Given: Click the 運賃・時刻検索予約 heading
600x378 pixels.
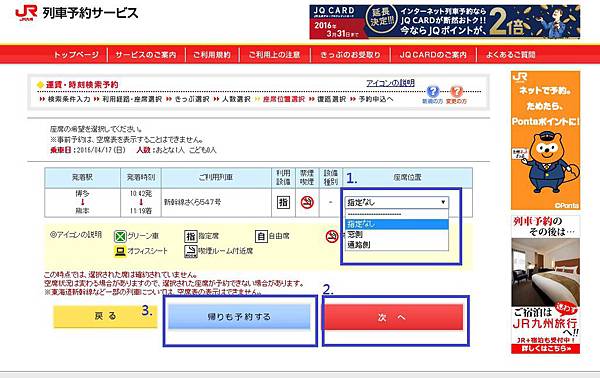Looking at the screenshot, I should pyautogui.click(x=82, y=85).
